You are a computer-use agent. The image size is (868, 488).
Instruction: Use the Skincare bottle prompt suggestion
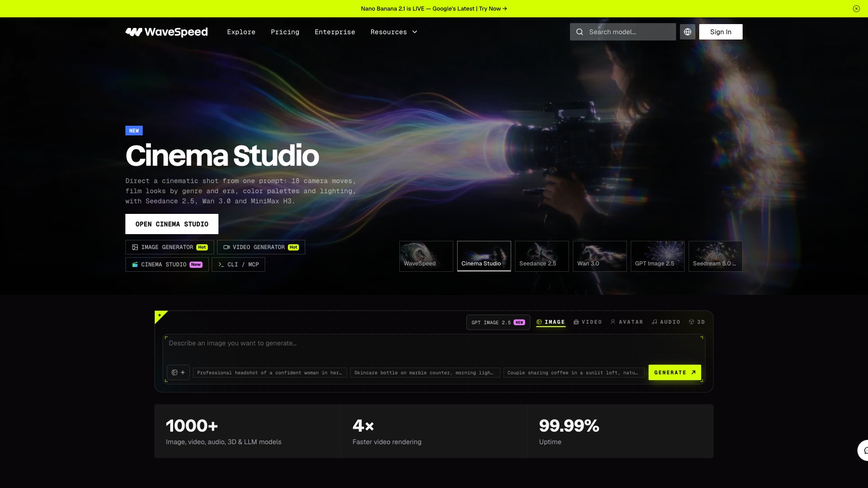(425, 373)
